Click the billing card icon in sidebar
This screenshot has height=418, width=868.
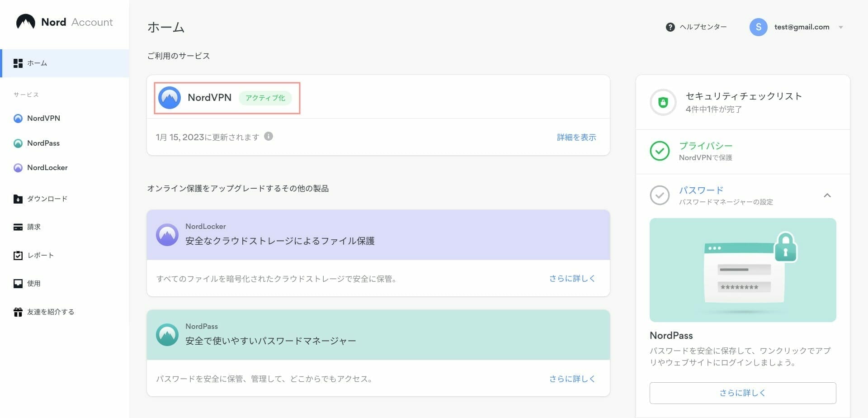click(x=18, y=227)
